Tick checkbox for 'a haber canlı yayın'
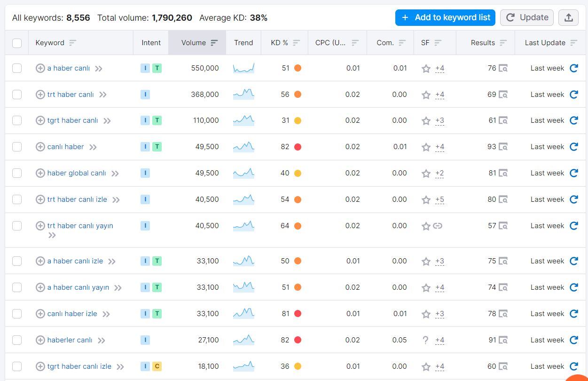The width and height of the screenshot is (588, 381). tap(17, 287)
